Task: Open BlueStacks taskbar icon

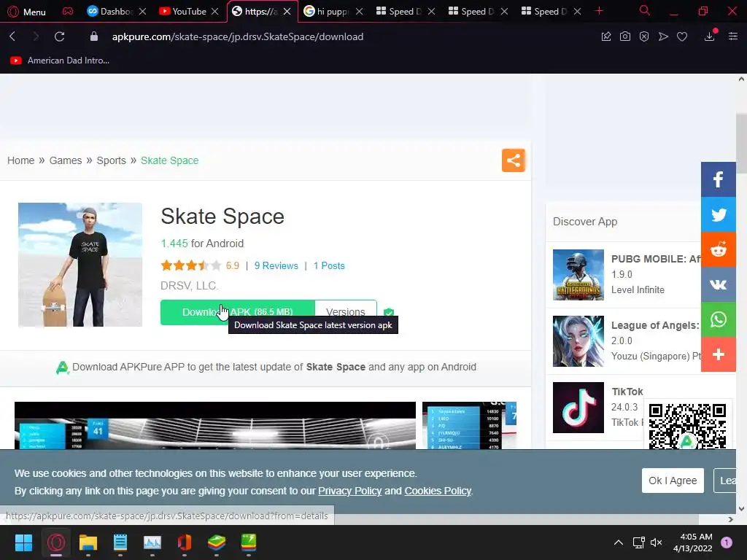Action: click(x=216, y=542)
